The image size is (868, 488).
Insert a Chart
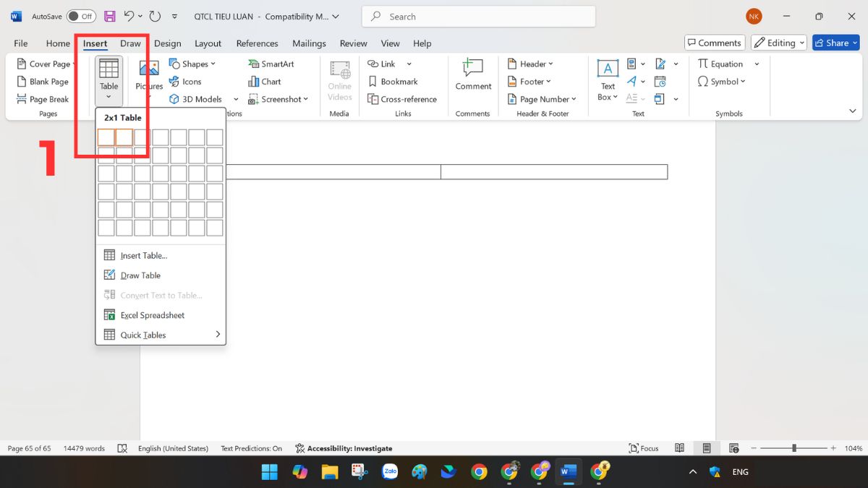265,82
